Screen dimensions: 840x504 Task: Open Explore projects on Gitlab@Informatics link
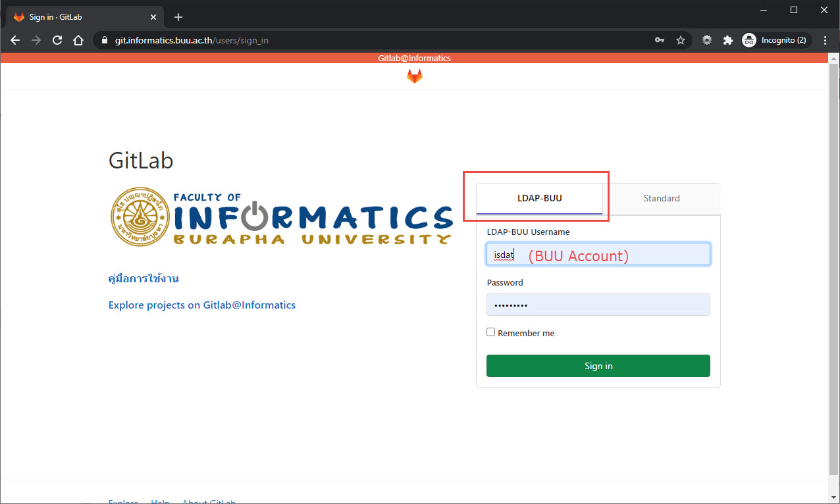pyautogui.click(x=202, y=305)
